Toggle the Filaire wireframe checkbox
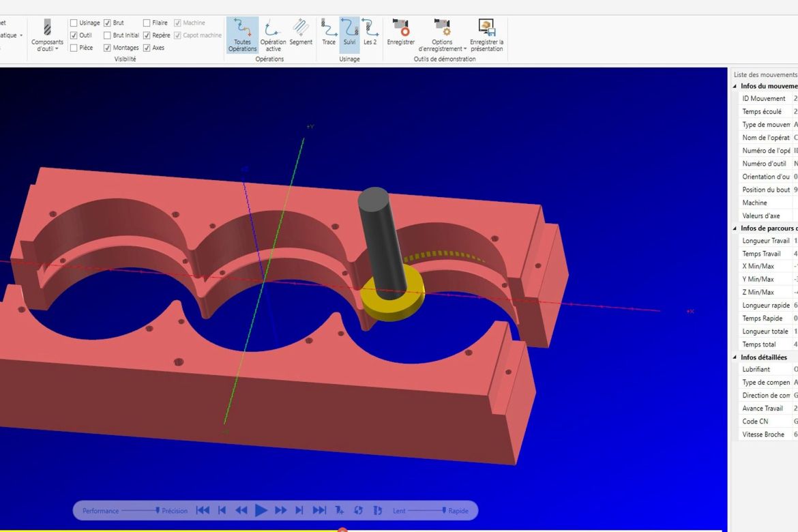 click(x=147, y=23)
